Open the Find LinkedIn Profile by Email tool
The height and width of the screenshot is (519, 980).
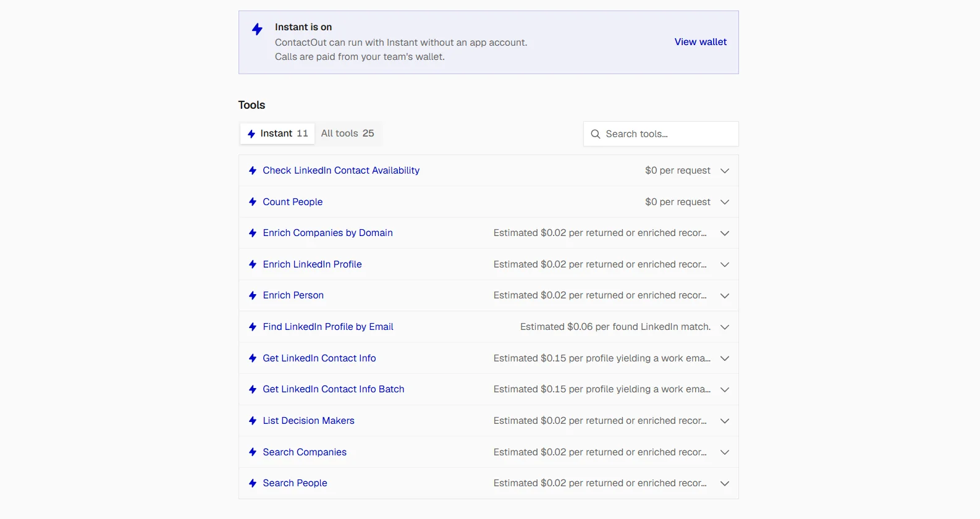(x=328, y=327)
